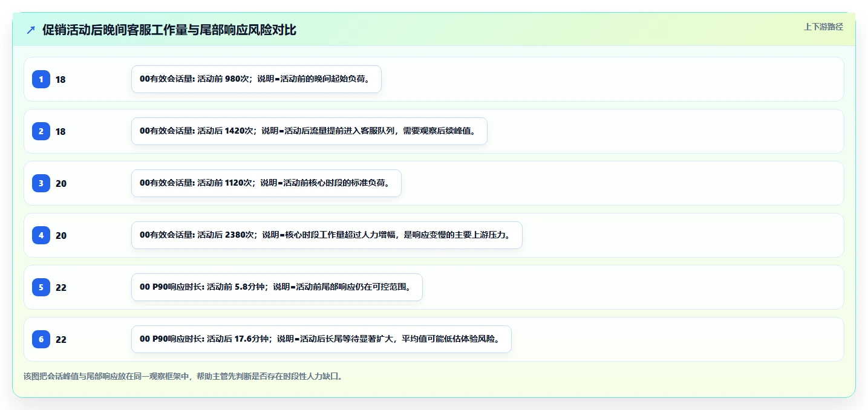This screenshot has width=868, height=410.
Task: Select the number 6 step badge
Action: (41, 339)
